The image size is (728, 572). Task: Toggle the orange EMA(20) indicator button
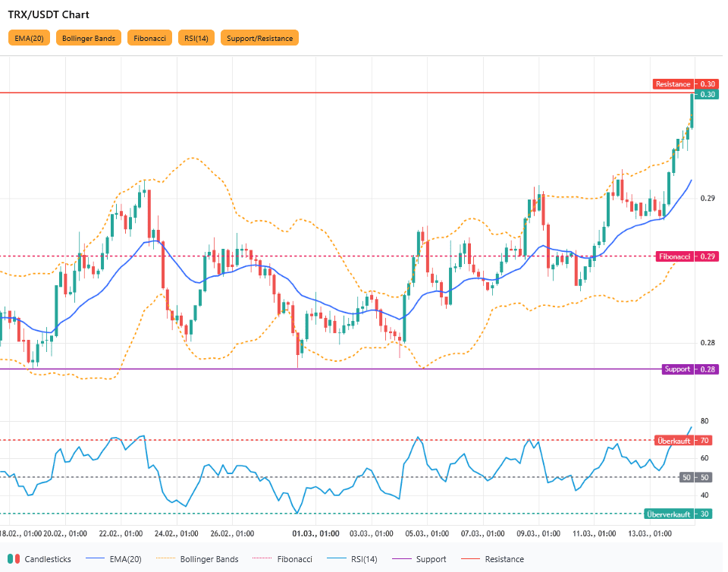point(29,38)
